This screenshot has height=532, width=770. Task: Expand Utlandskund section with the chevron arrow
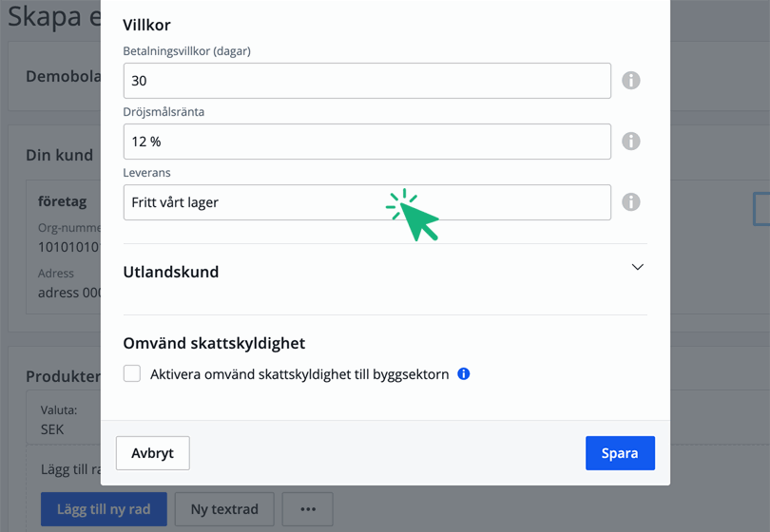[x=637, y=268]
